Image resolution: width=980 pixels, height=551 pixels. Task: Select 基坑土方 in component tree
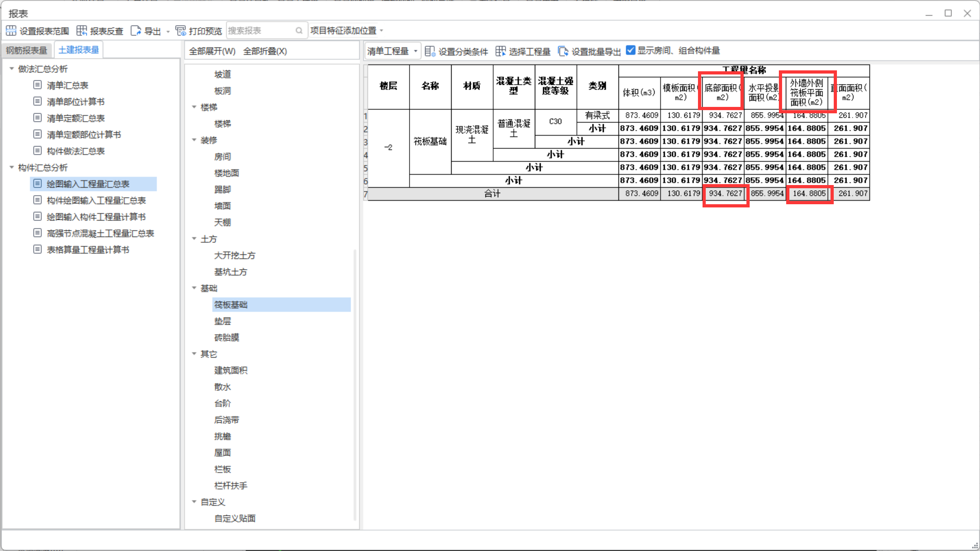click(231, 271)
